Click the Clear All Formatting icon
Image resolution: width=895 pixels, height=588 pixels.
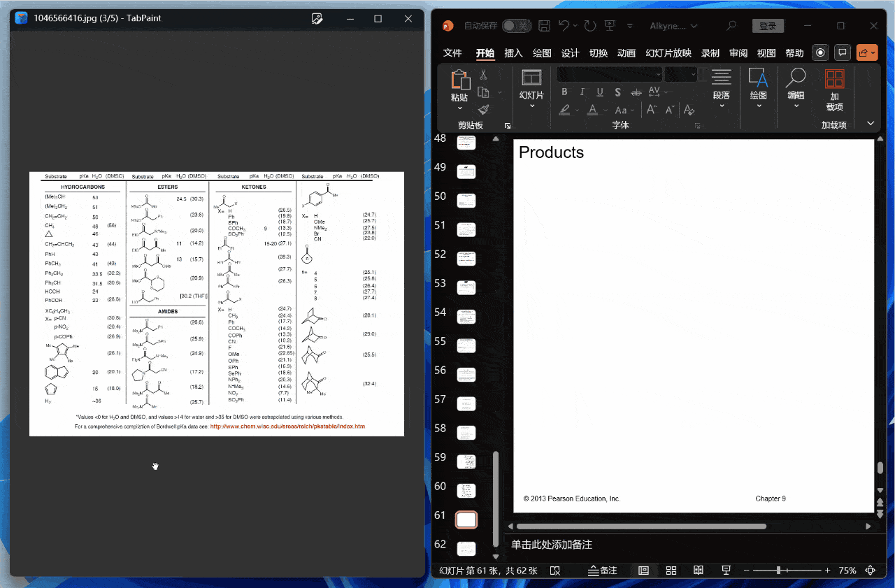689,110
